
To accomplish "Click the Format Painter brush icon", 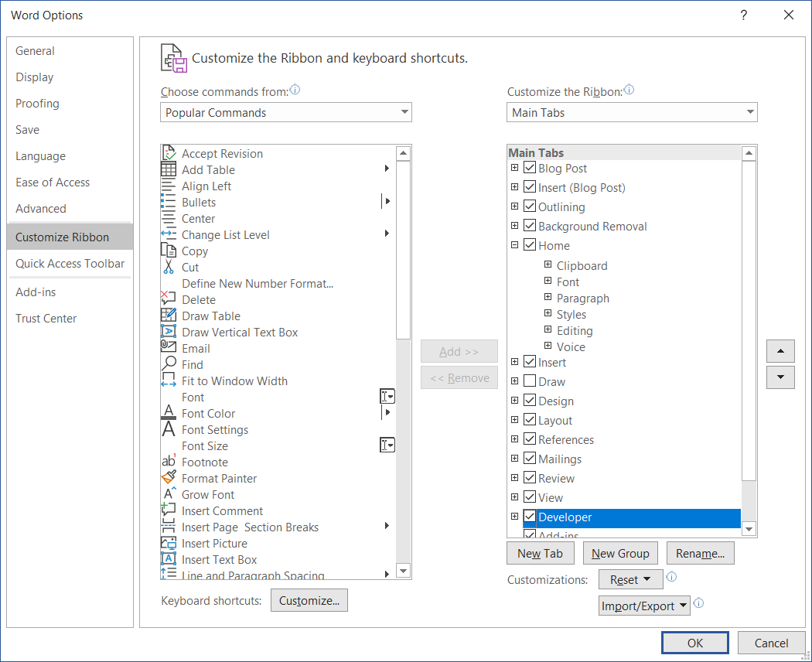I will (168, 479).
